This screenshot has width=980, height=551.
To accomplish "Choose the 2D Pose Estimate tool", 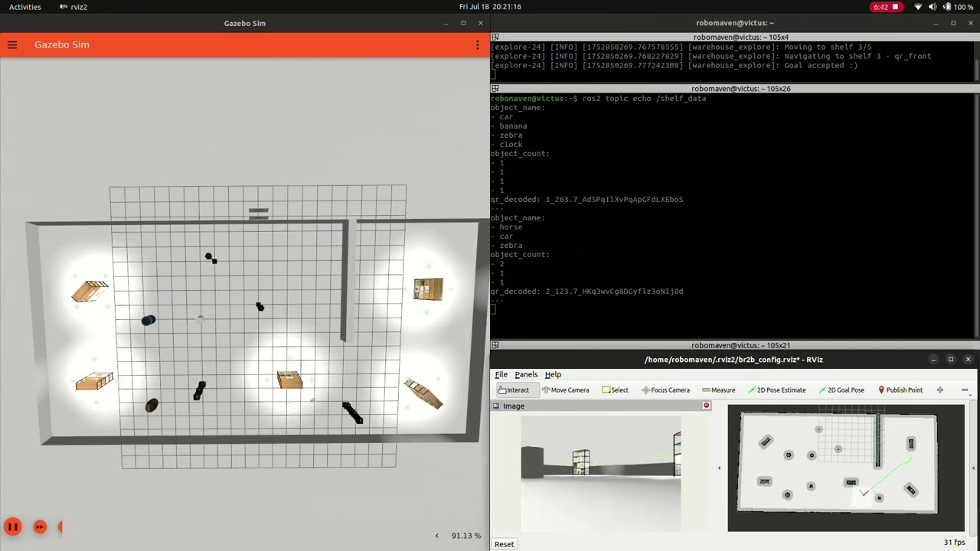I will (x=776, y=390).
